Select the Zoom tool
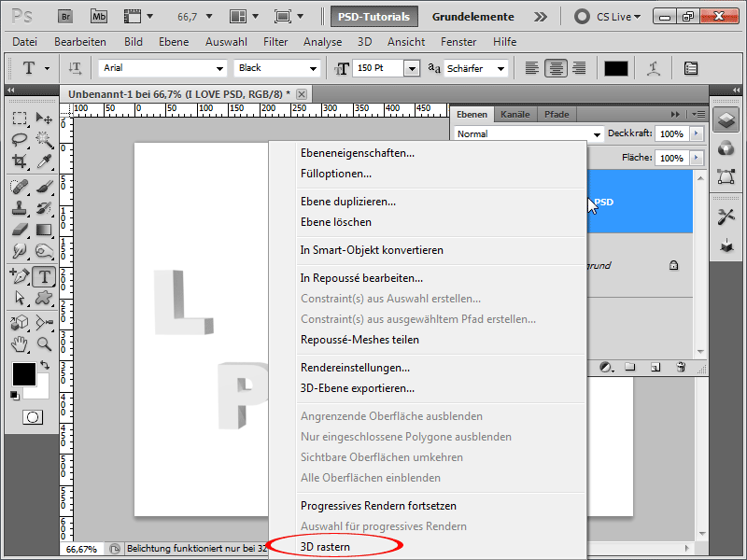 tap(44, 344)
